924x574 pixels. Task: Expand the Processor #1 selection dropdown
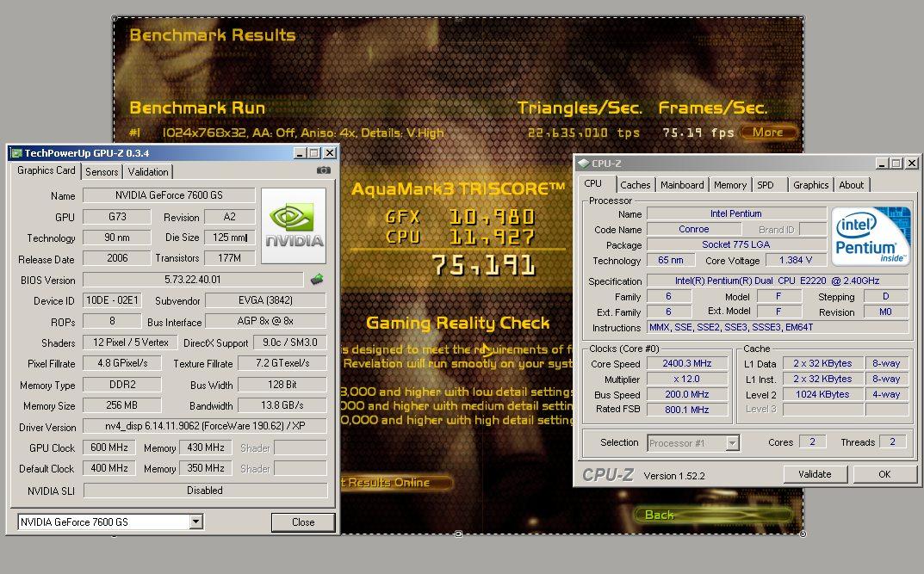click(732, 442)
